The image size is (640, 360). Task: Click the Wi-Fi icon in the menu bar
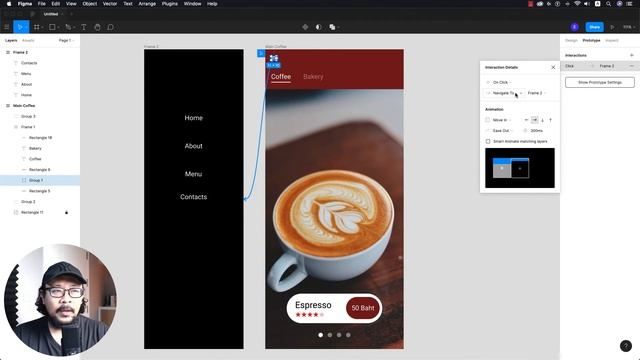[x=577, y=4]
